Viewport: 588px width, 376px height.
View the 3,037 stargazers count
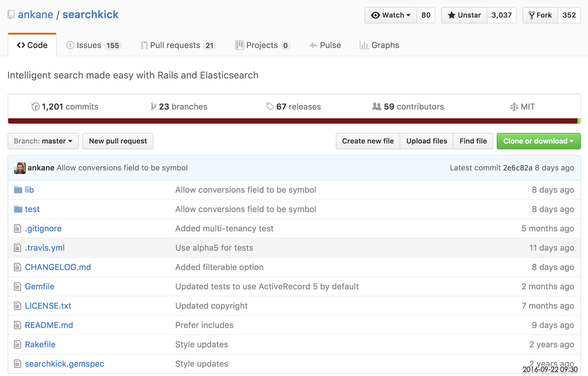pos(502,15)
